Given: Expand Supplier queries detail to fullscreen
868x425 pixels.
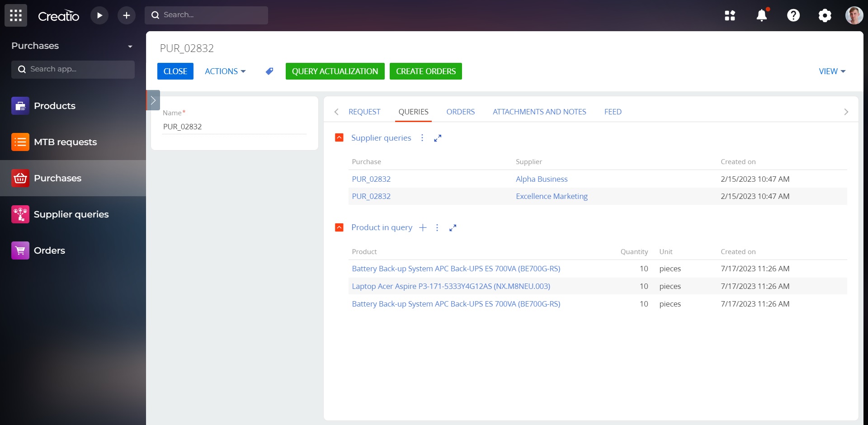Looking at the screenshot, I should 437,138.
